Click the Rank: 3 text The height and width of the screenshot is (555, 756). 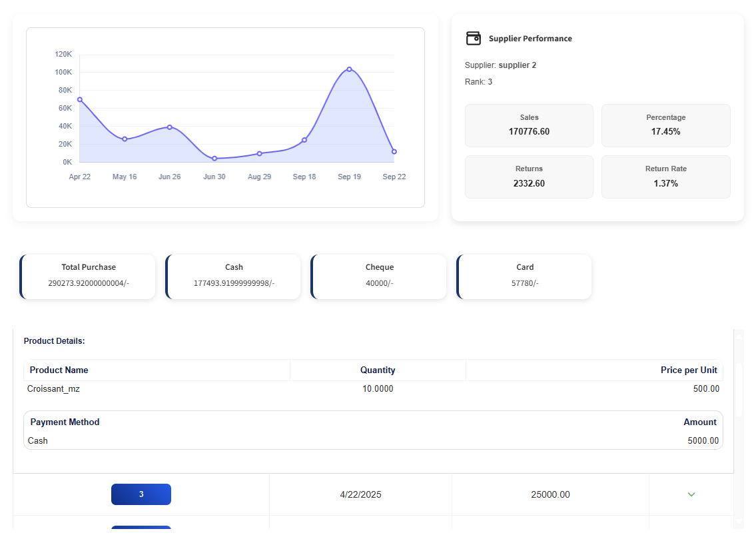tap(478, 81)
